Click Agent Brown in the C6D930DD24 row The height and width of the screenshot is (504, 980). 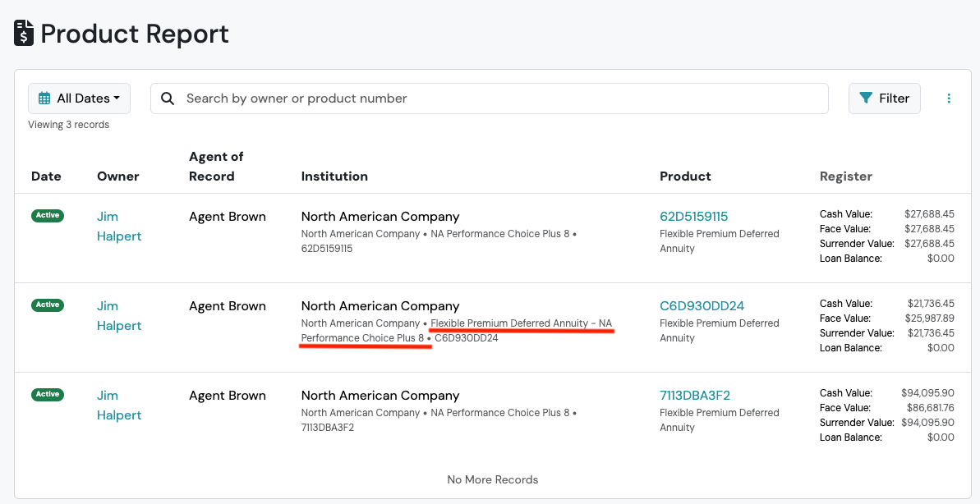228,306
